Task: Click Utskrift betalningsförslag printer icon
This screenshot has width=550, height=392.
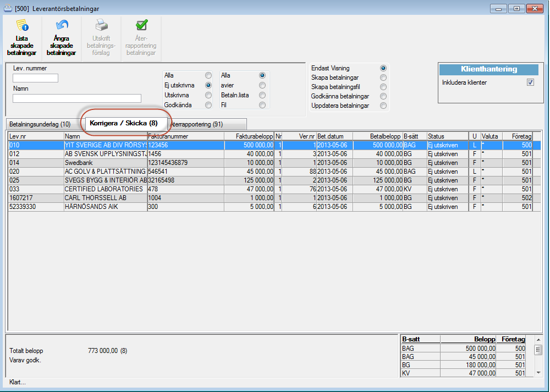Action: pyautogui.click(x=101, y=25)
